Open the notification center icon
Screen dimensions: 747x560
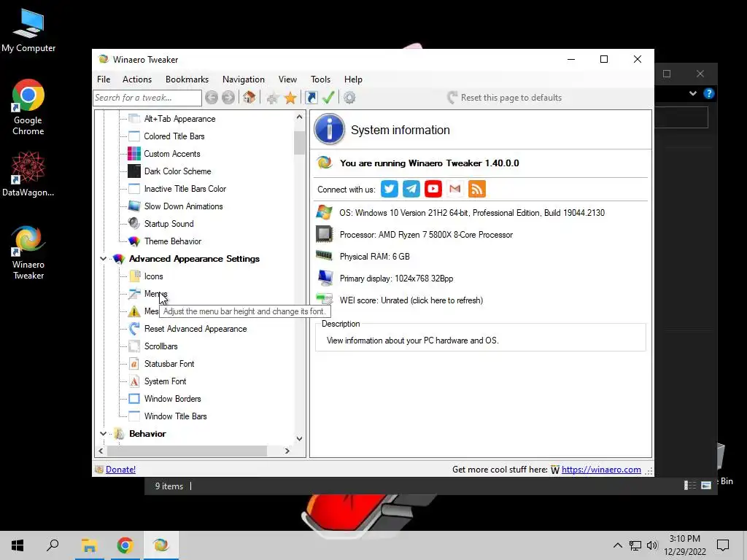point(723,545)
